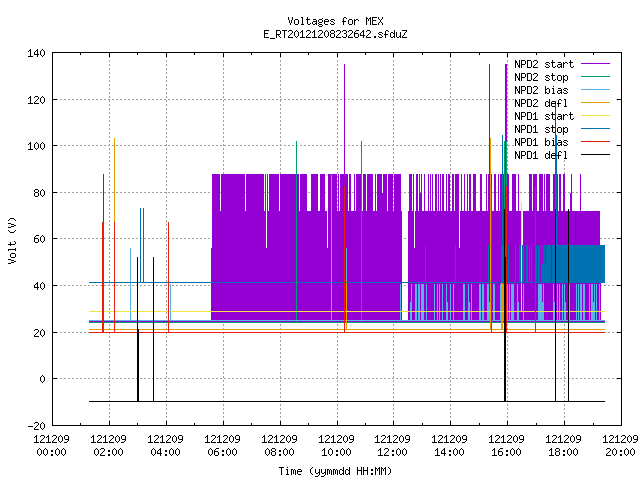Click the yellow NPD1 start legend line
The width and height of the screenshot is (640, 480).
(x=595, y=116)
